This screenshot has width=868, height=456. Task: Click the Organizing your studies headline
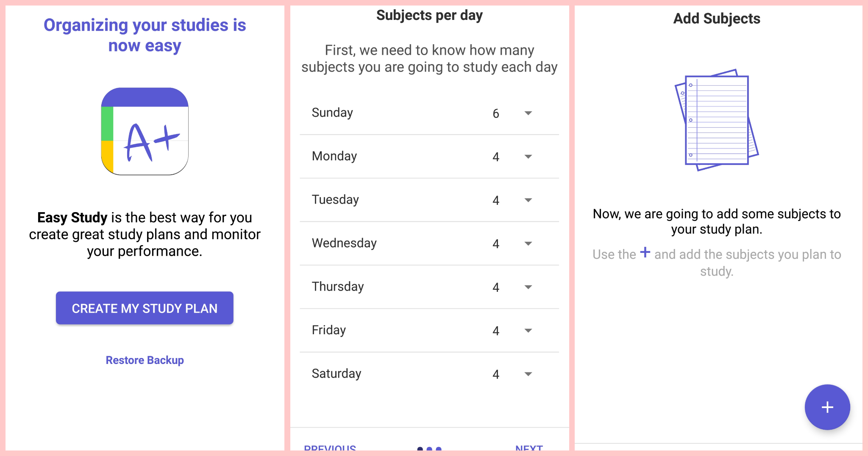coord(145,35)
